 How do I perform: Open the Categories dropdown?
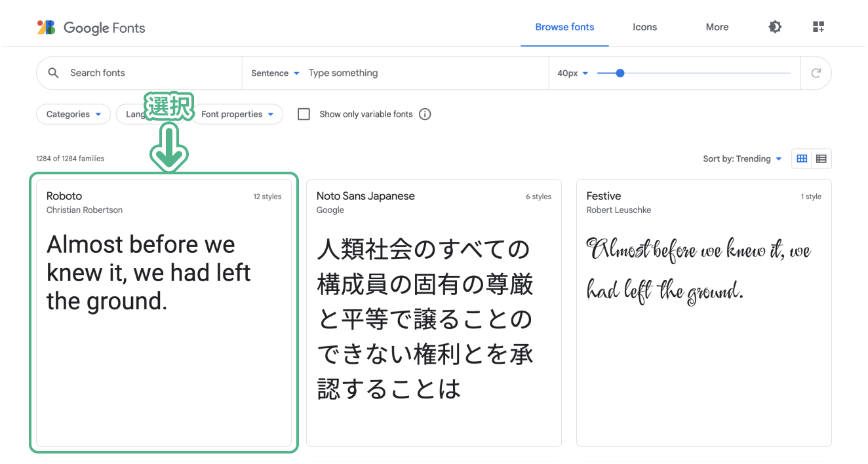73,114
